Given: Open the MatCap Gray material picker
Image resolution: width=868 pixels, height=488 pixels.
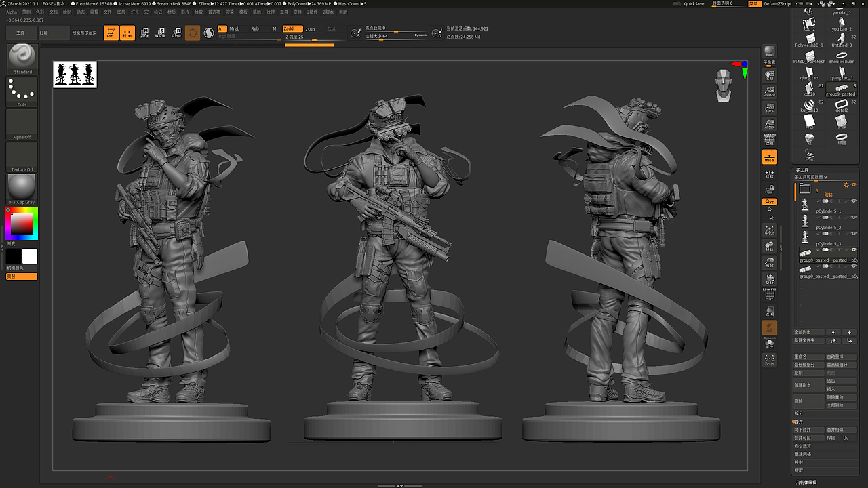Looking at the screenshot, I should 22,189.
